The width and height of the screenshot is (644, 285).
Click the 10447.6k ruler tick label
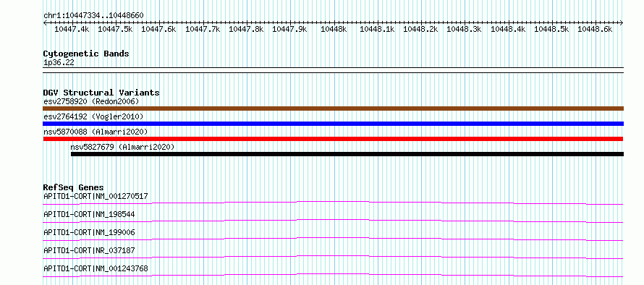click(158, 29)
